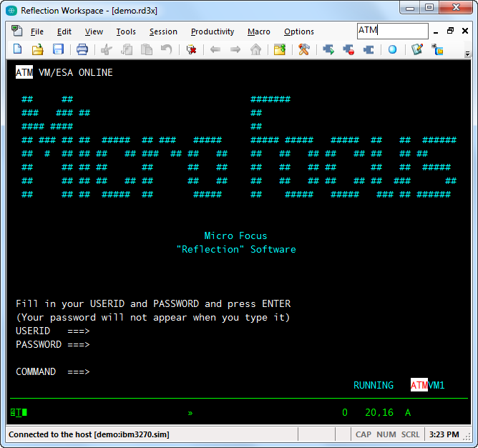Open file transfer folder icon

[280, 49]
